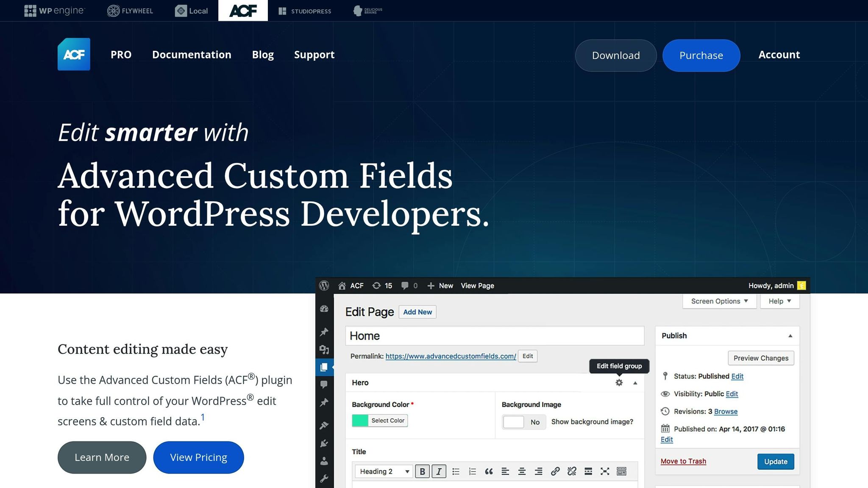Click the Learn More button
The width and height of the screenshot is (868, 488).
click(102, 457)
